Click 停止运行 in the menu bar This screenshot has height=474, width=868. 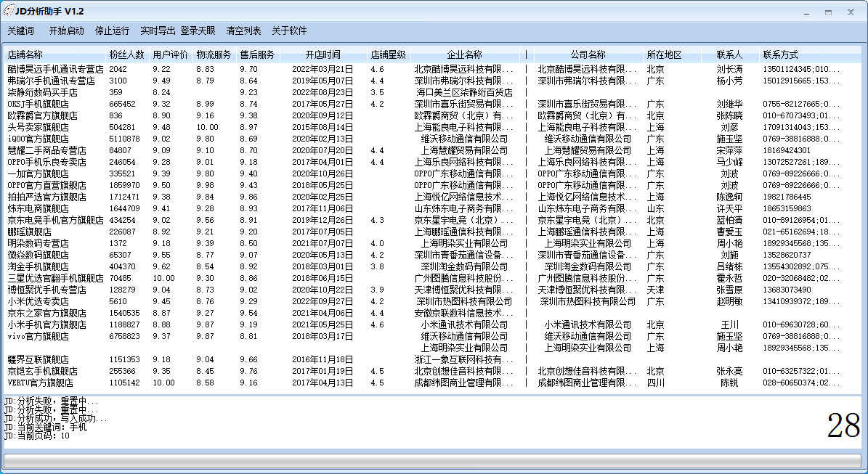[x=113, y=31]
